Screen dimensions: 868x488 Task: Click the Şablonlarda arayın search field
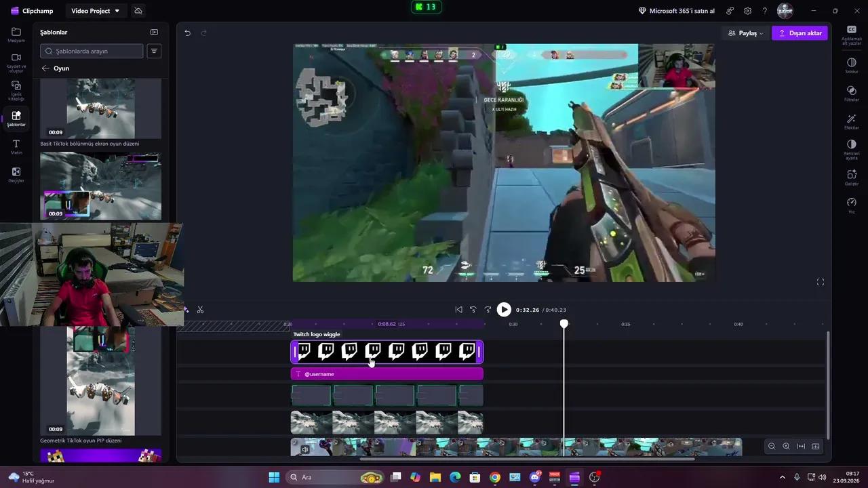click(x=92, y=51)
